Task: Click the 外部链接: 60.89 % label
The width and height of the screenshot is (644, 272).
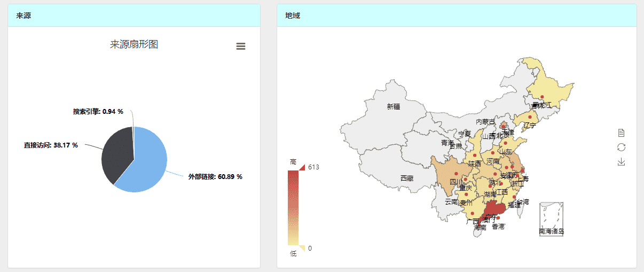Action: click(215, 177)
